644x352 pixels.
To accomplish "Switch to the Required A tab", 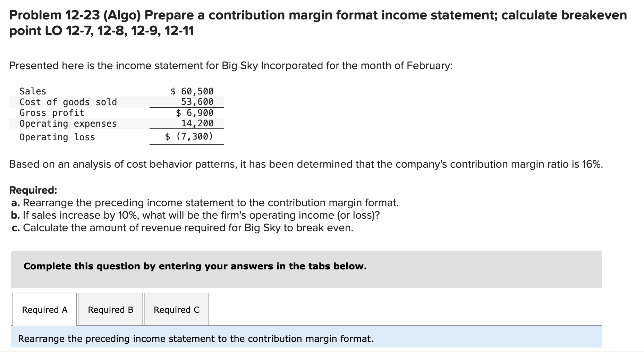I will coord(44,310).
